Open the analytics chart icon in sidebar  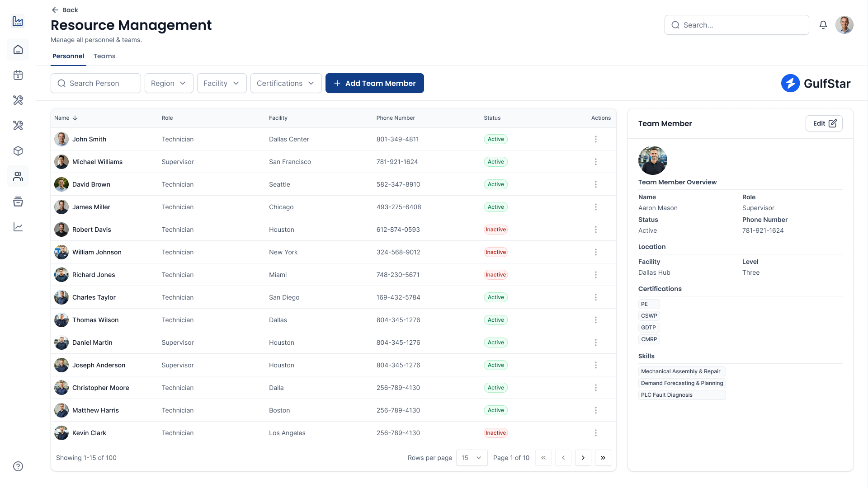click(18, 227)
